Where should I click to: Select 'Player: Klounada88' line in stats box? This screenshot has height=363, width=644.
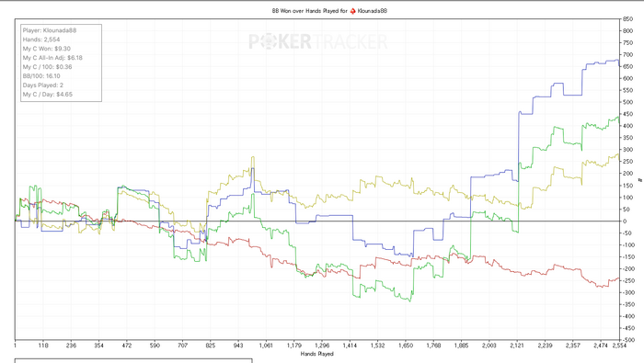50,30
